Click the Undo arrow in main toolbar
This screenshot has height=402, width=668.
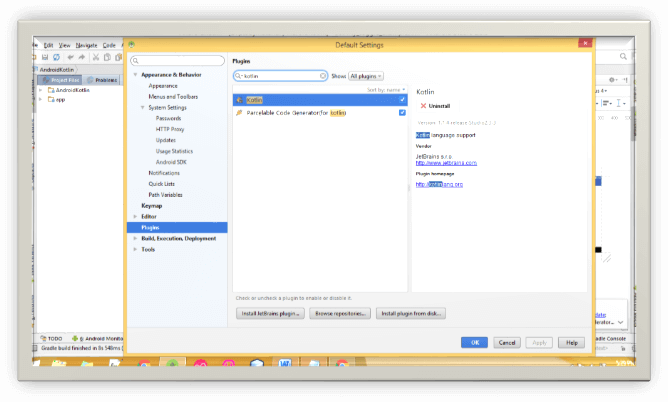(x=70, y=57)
